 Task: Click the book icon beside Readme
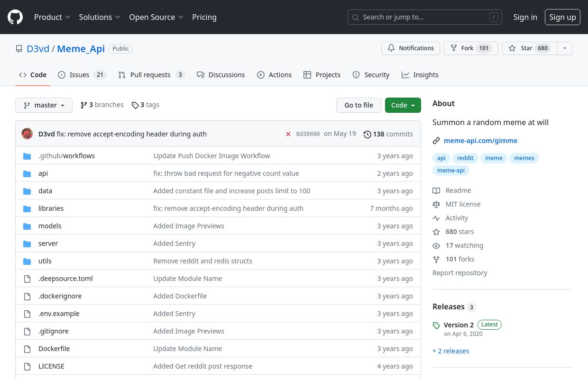[x=436, y=190]
